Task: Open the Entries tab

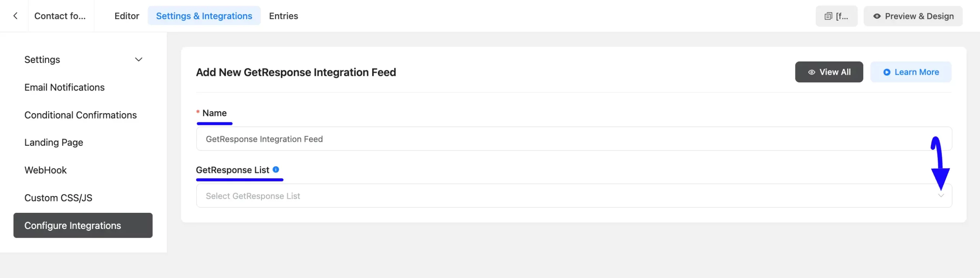Action: pyautogui.click(x=283, y=16)
